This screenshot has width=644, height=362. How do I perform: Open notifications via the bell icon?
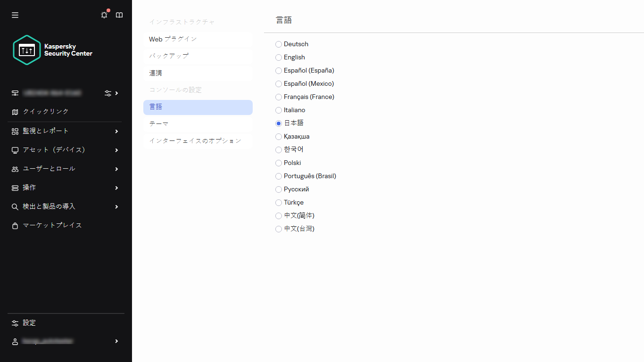coord(104,15)
